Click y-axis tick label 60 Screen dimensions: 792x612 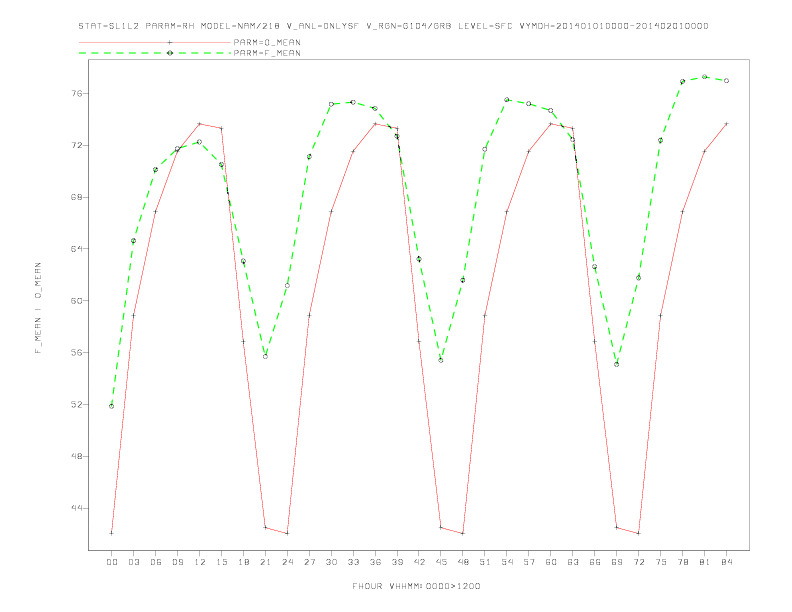point(76,301)
